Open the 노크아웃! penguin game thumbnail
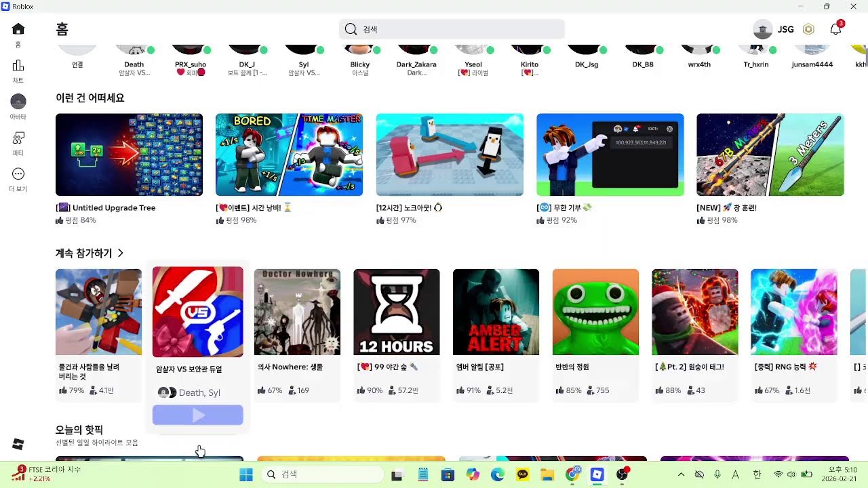The height and width of the screenshot is (488, 868). coord(450,155)
